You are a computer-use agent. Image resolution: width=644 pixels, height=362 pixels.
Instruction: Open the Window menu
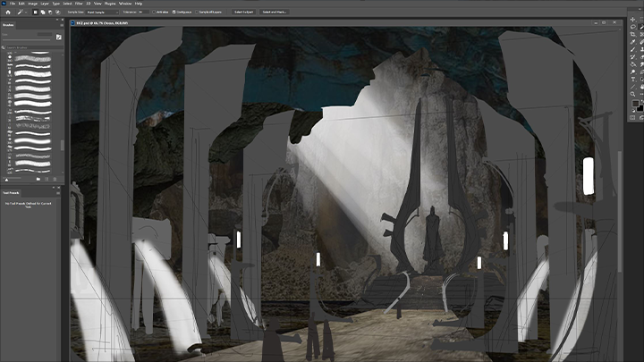coord(125,4)
